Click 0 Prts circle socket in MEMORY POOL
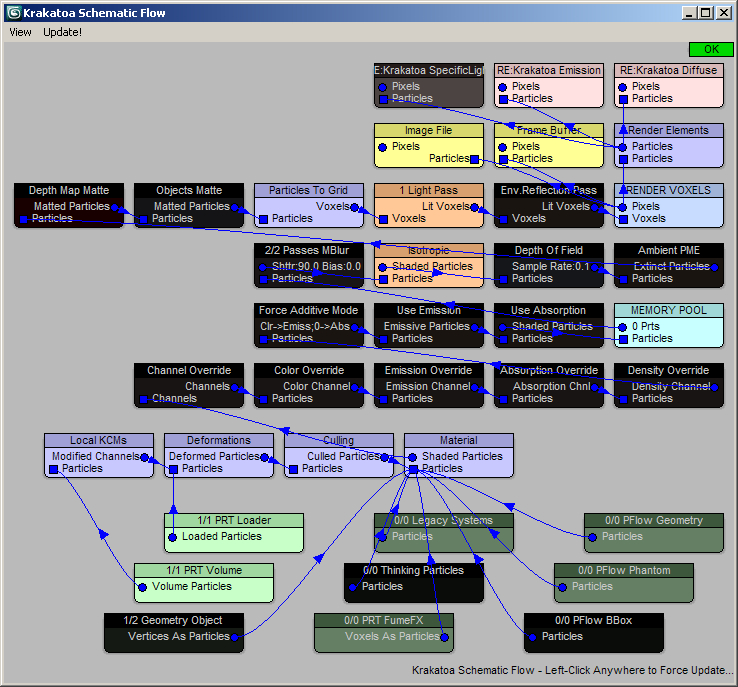Image resolution: width=738 pixels, height=687 pixels. click(x=623, y=327)
